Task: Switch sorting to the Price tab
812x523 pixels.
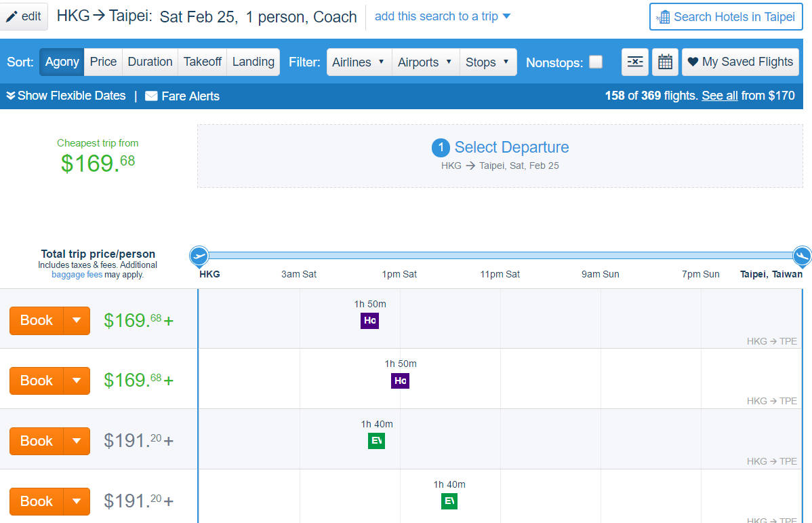Action: click(x=102, y=62)
